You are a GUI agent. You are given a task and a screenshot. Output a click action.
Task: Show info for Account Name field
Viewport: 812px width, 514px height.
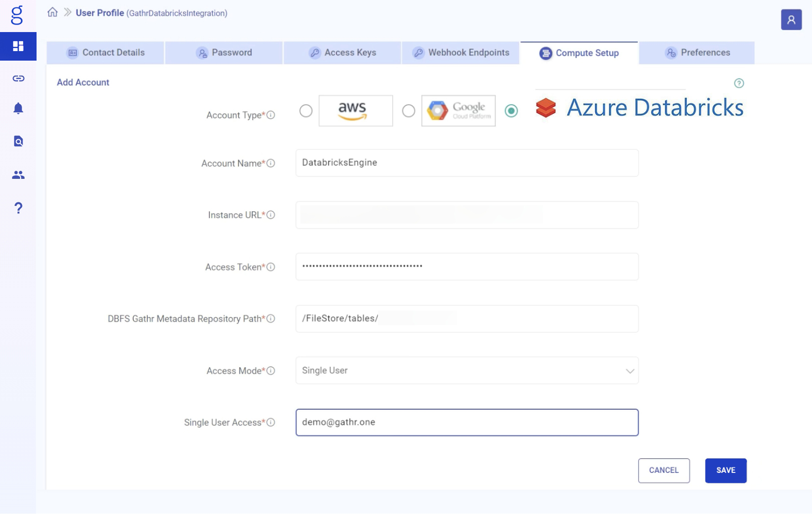pyautogui.click(x=271, y=163)
